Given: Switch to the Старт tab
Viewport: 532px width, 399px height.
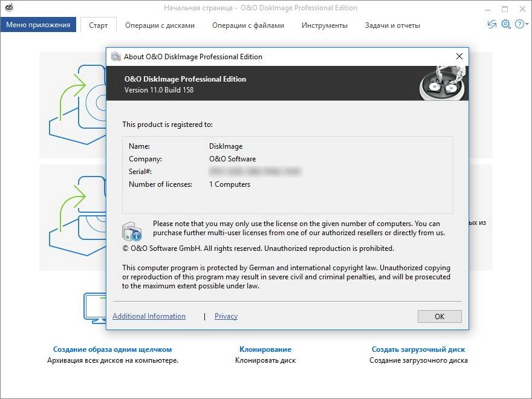Looking at the screenshot, I should pos(99,25).
